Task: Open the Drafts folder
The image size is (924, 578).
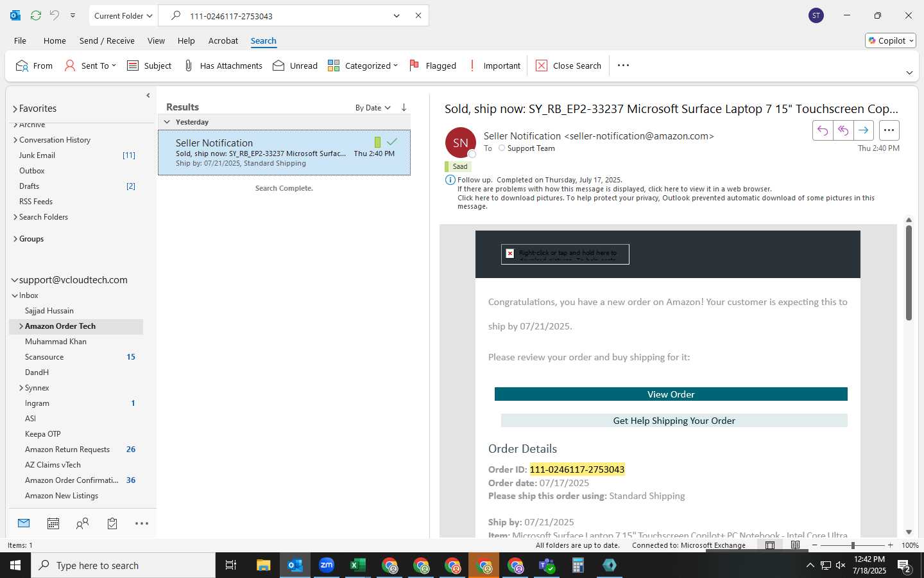Action: tap(30, 186)
